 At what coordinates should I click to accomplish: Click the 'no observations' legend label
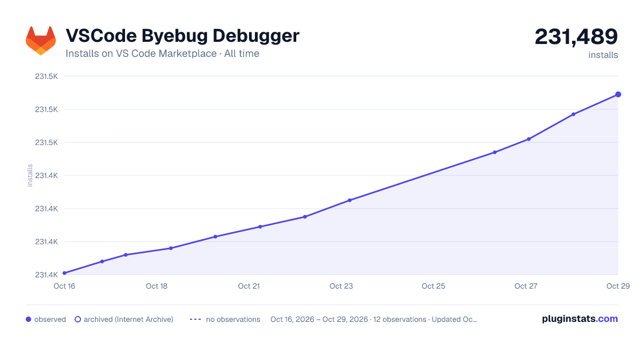pyautogui.click(x=233, y=319)
